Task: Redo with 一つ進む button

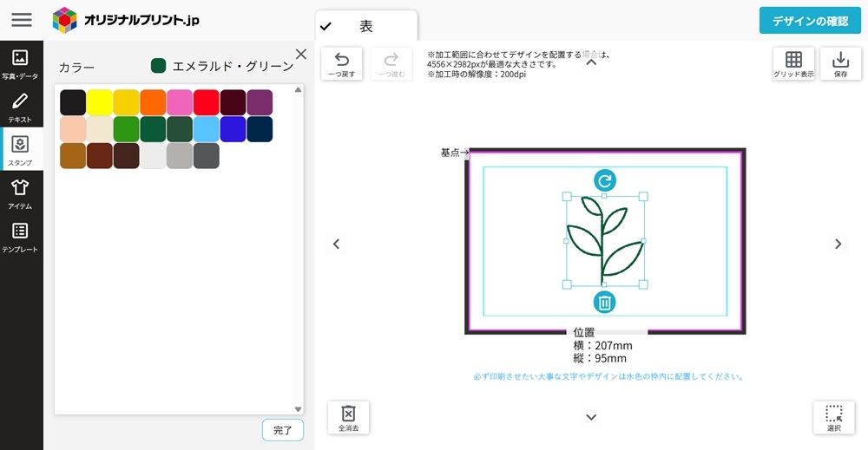Action: pos(391,63)
